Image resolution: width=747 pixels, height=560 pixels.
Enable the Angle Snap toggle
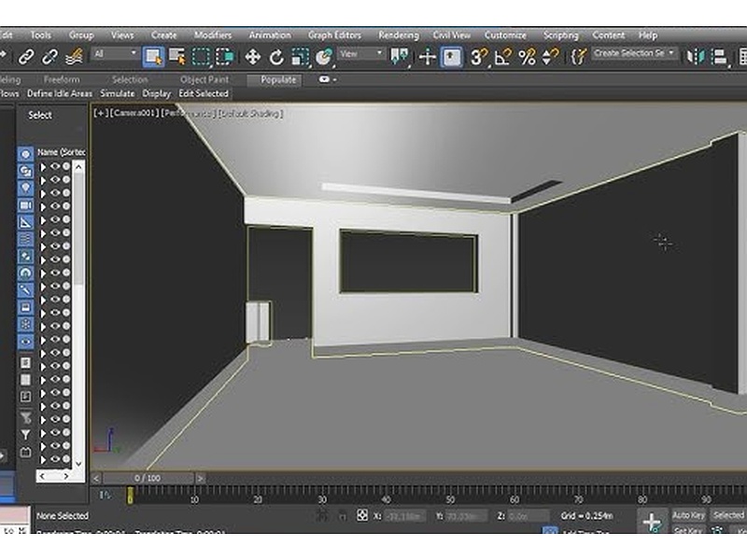(x=503, y=57)
